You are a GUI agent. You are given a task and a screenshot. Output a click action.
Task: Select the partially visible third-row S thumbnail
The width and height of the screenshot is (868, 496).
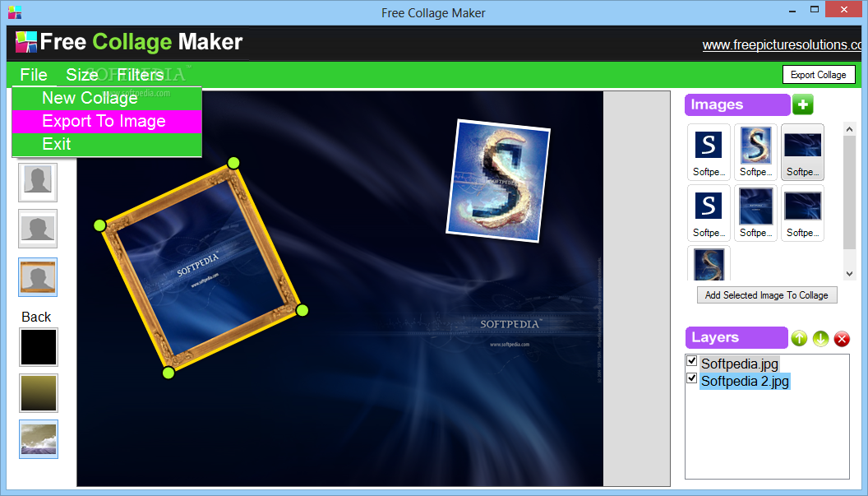tap(709, 264)
